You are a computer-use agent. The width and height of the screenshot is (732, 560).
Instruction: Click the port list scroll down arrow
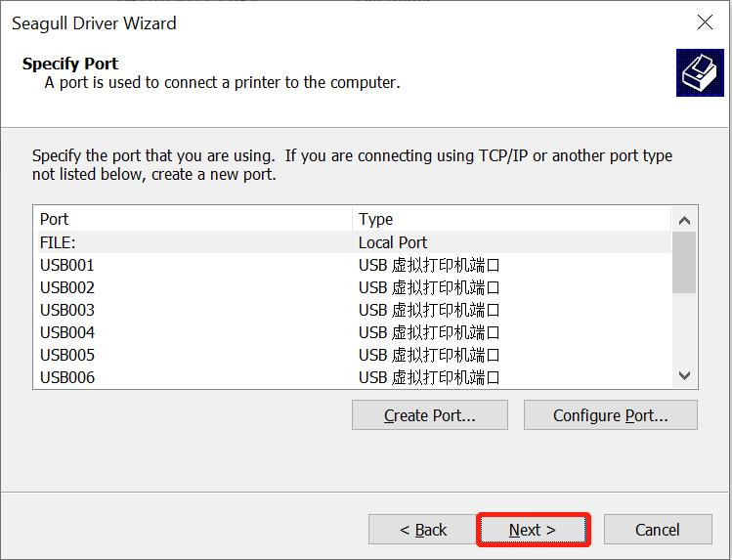pos(684,375)
